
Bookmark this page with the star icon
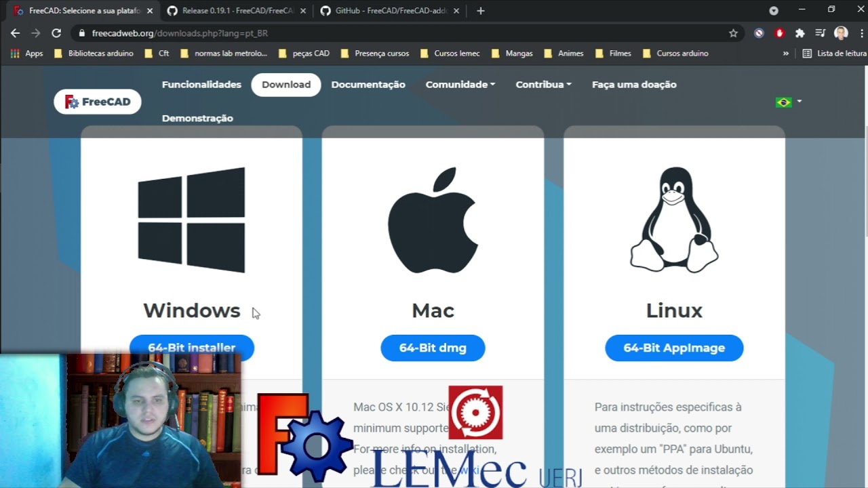[x=733, y=33]
